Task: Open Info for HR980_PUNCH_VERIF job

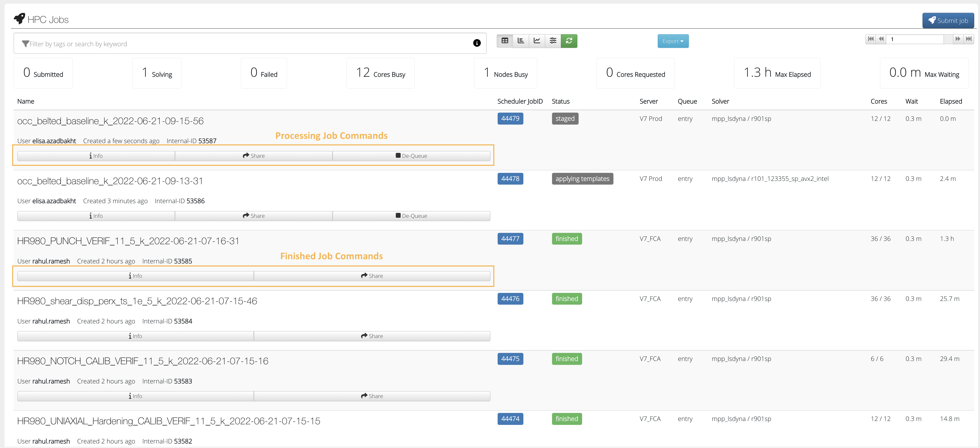Action: pyautogui.click(x=135, y=276)
